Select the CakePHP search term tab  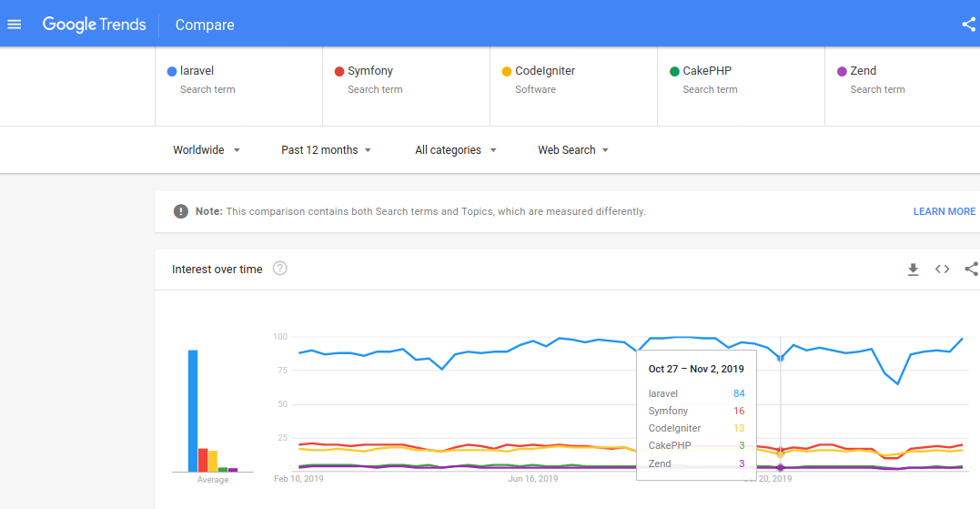[741, 80]
